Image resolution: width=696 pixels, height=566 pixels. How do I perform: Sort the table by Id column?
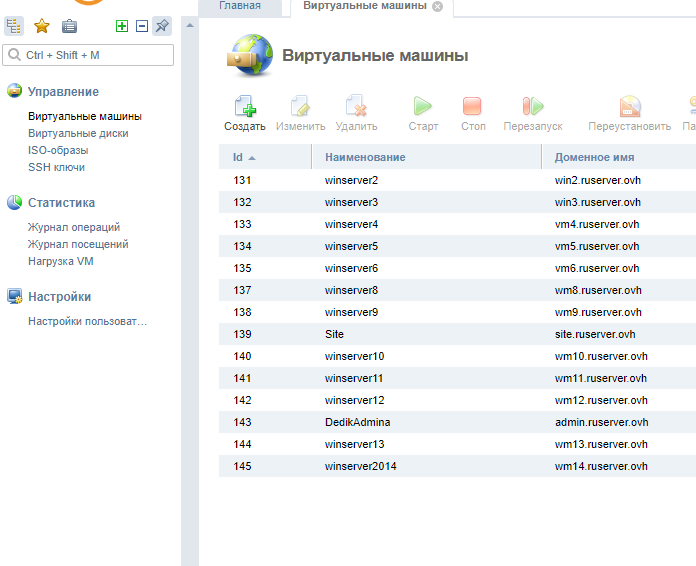[x=244, y=158]
